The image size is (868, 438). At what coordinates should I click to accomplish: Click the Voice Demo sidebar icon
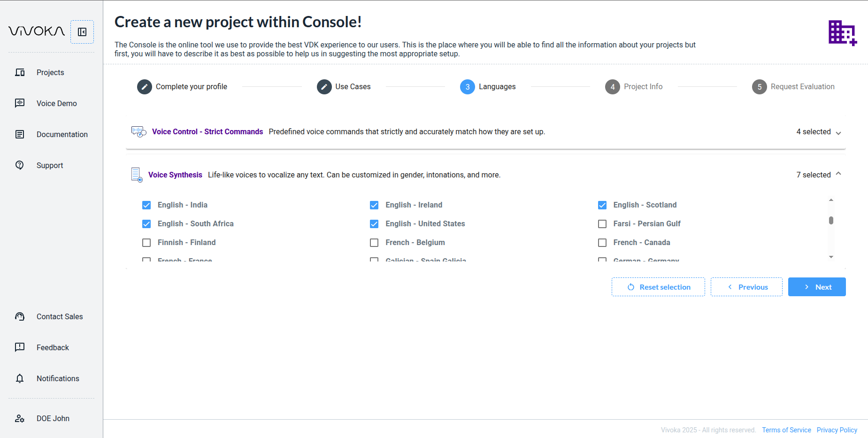tap(20, 103)
